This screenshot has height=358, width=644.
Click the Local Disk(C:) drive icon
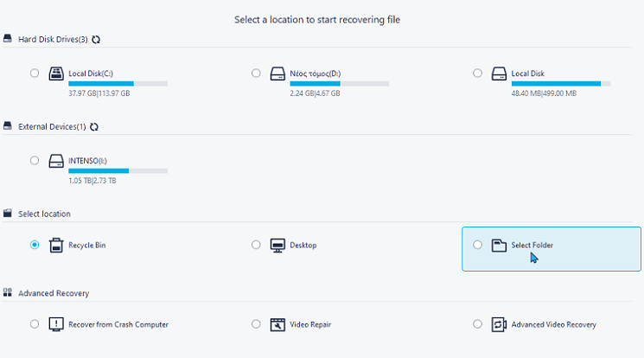pos(56,74)
